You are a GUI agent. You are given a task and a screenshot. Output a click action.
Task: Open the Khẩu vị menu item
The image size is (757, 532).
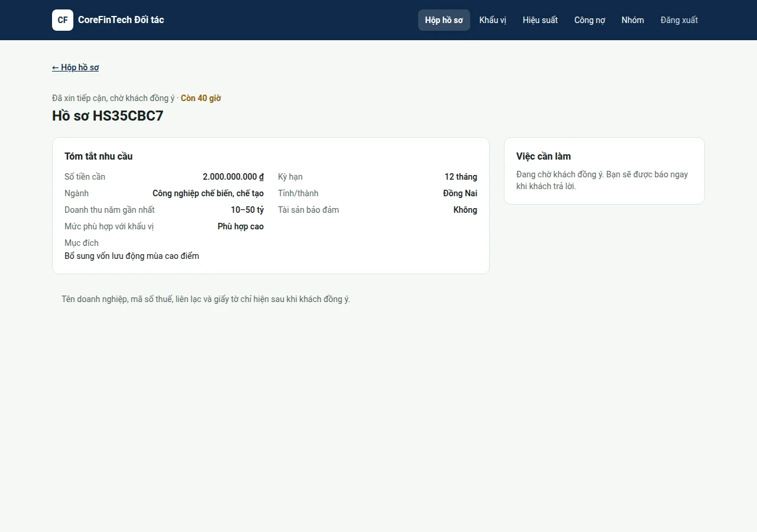click(x=493, y=20)
